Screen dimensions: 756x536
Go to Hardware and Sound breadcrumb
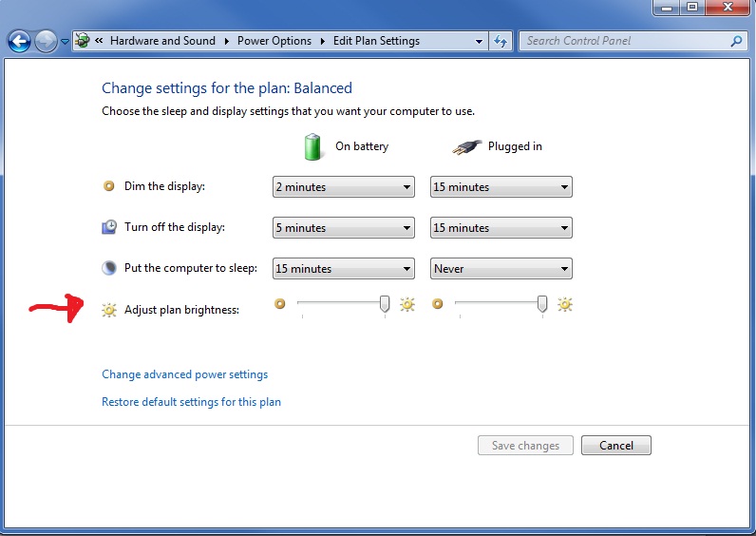[x=162, y=41]
